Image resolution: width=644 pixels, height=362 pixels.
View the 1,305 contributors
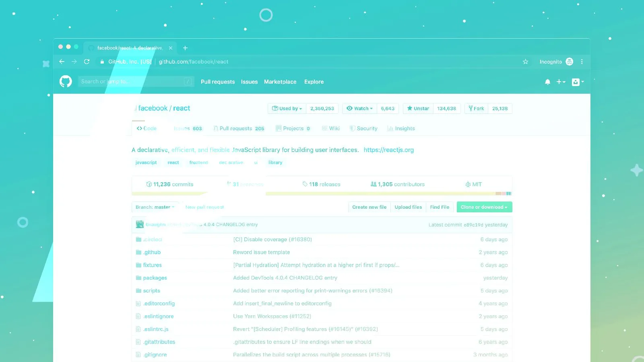click(x=397, y=184)
